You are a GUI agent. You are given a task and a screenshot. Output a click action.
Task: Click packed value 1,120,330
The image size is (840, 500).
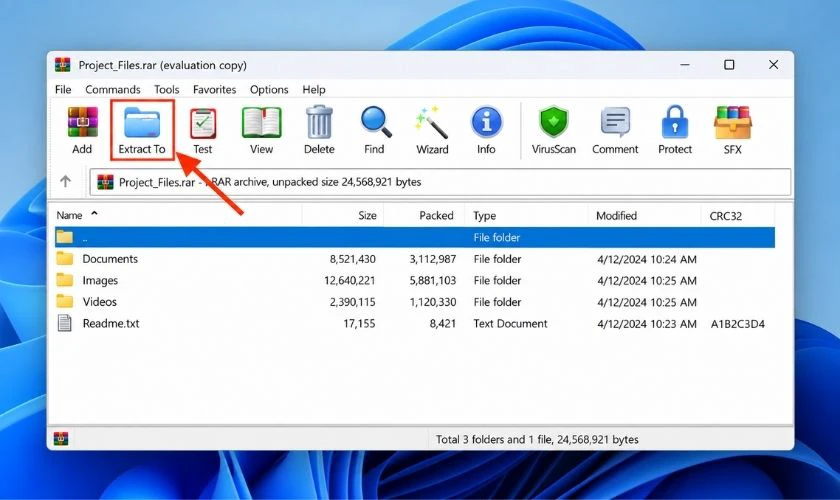[x=433, y=302]
